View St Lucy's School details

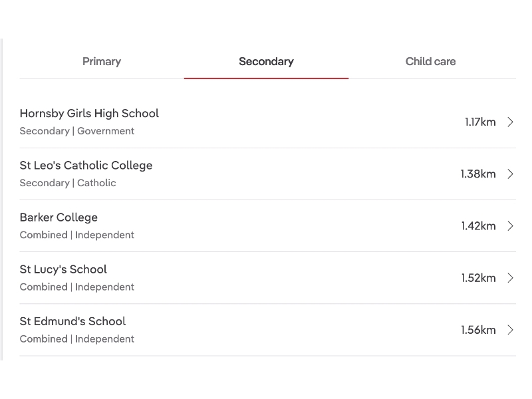point(63,269)
